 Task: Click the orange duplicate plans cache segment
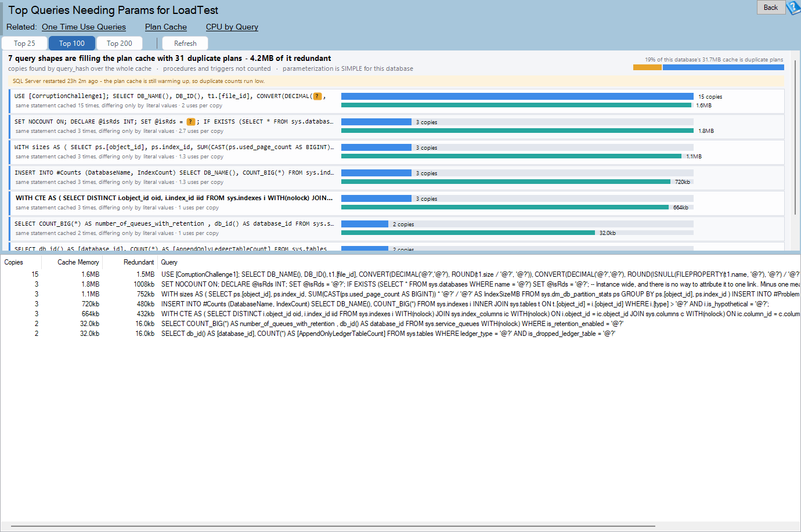(x=647, y=67)
